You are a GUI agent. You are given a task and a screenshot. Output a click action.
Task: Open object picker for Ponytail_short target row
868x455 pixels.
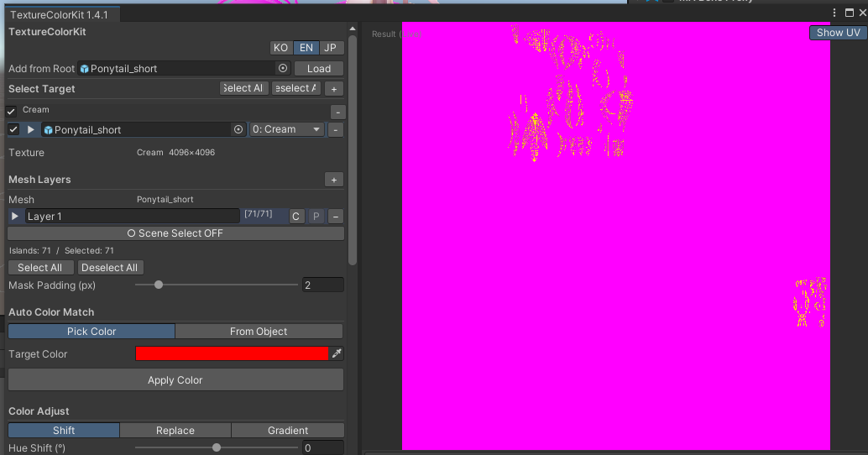tap(238, 129)
